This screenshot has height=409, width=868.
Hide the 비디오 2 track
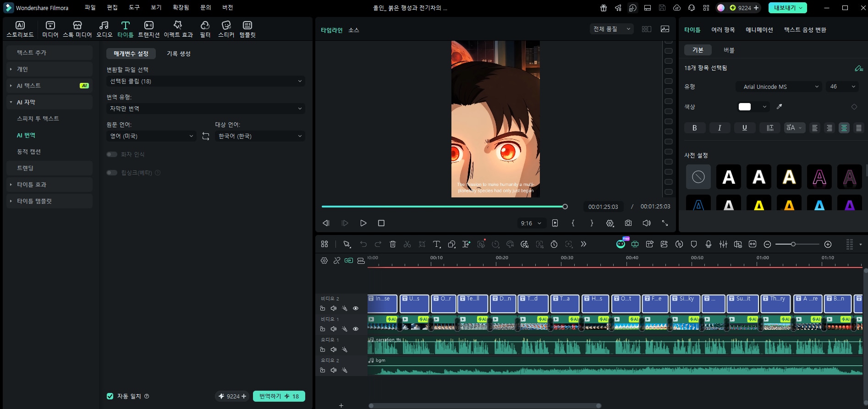[356, 308]
